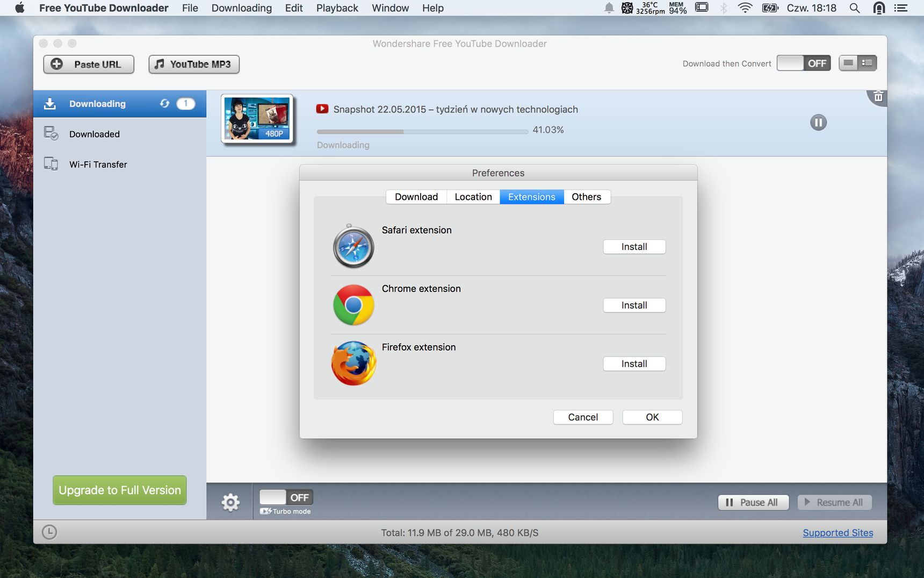
Task: Switch to Location preferences tab
Action: (x=473, y=197)
